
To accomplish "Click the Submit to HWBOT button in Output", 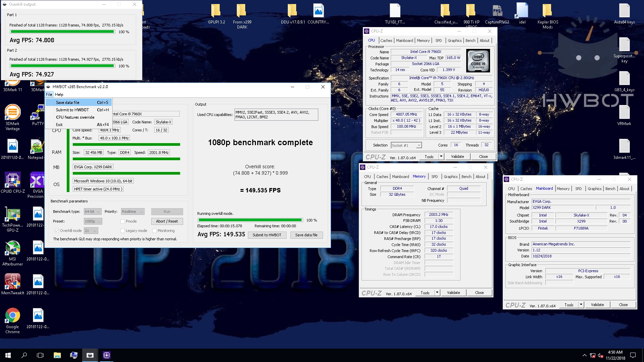I will click(267, 235).
